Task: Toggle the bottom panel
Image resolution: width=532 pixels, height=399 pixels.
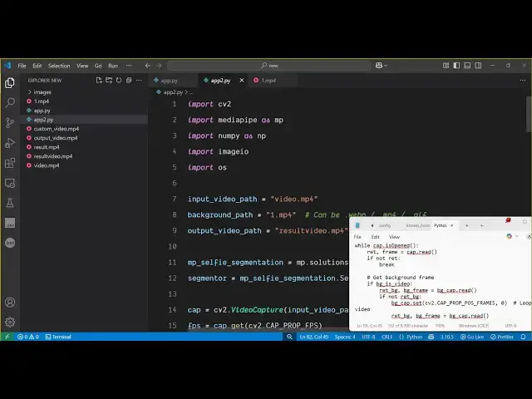Action: [467, 66]
